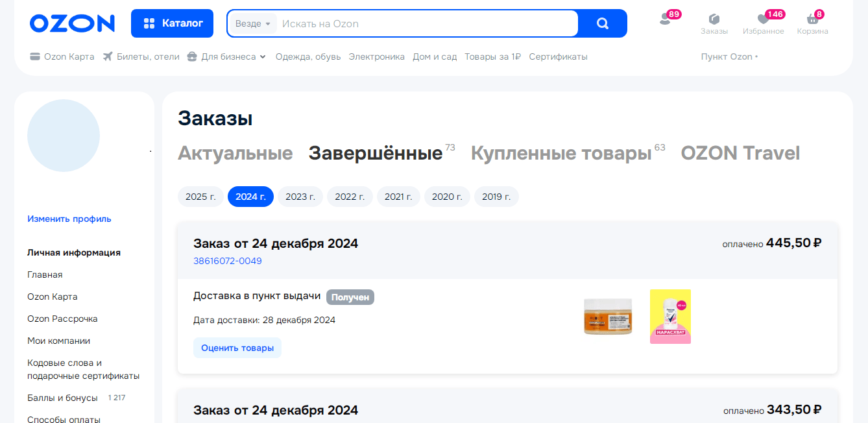Open Сертификаты link
The height and width of the screenshot is (423, 868).
click(559, 56)
